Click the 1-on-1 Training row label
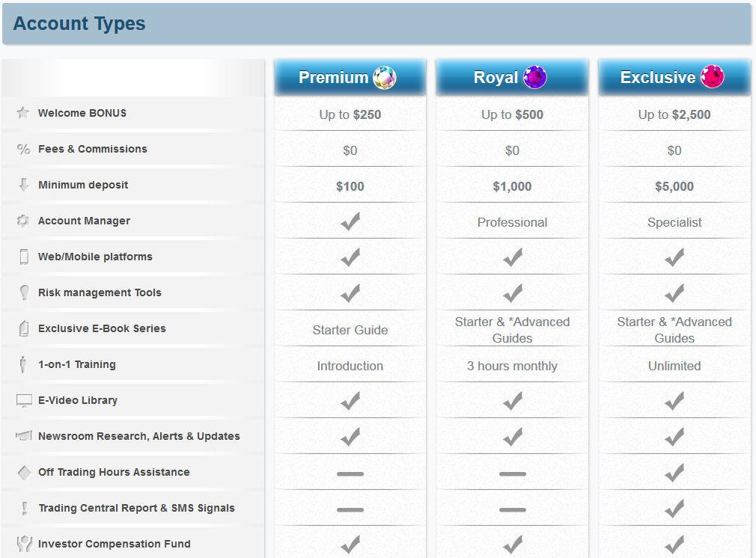This screenshot has height=558, width=756. [76, 364]
